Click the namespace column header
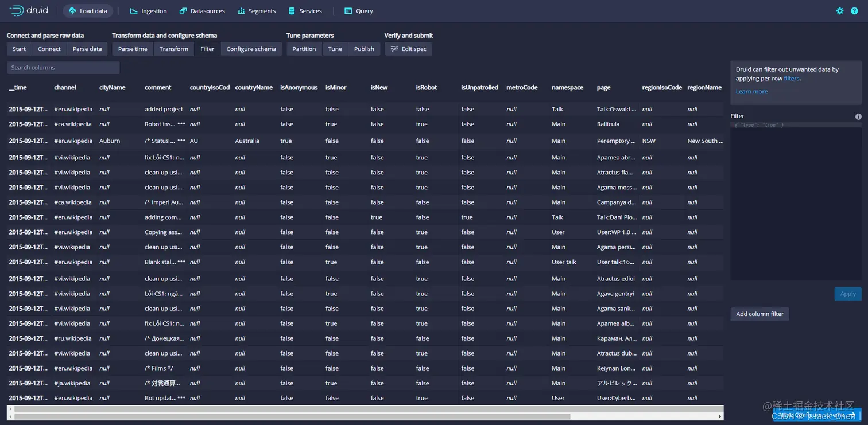This screenshot has height=425, width=868. (x=567, y=88)
